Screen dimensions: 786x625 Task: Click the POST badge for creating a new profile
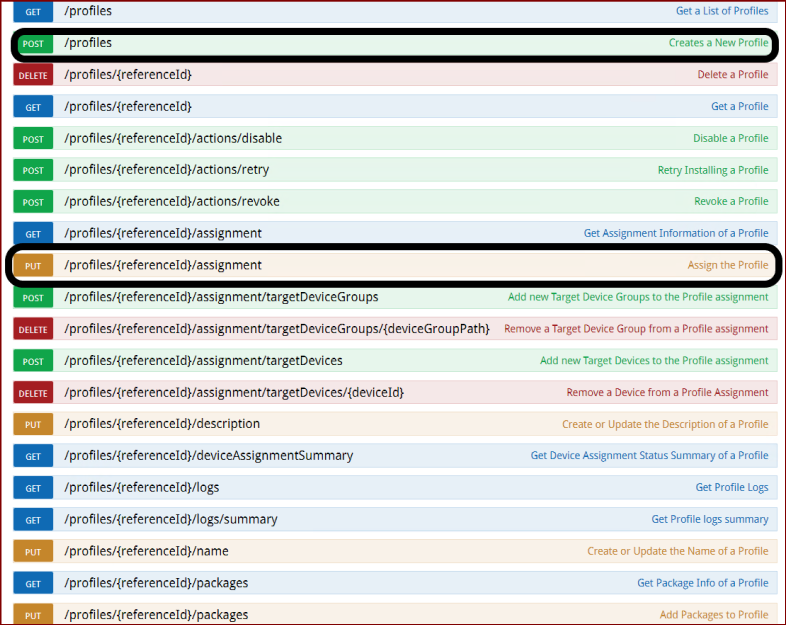pyautogui.click(x=33, y=44)
